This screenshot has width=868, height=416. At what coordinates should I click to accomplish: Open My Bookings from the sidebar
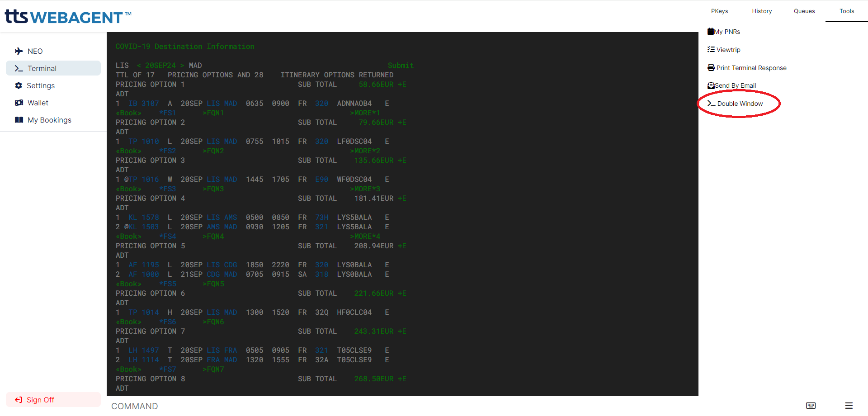53,120
